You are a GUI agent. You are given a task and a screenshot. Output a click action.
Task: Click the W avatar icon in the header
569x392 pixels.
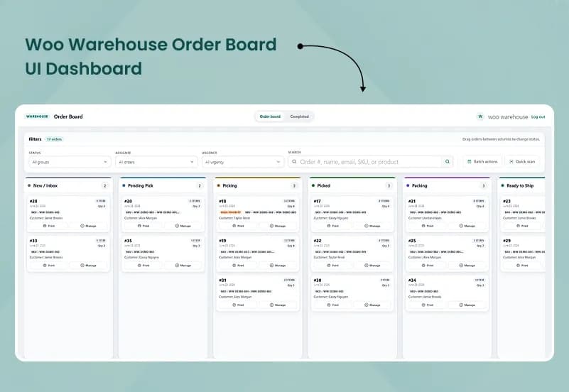coord(480,116)
